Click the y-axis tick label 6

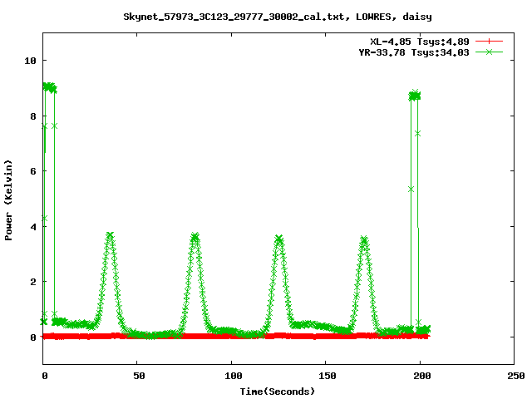pyautogui.click(x=33, y=171)
